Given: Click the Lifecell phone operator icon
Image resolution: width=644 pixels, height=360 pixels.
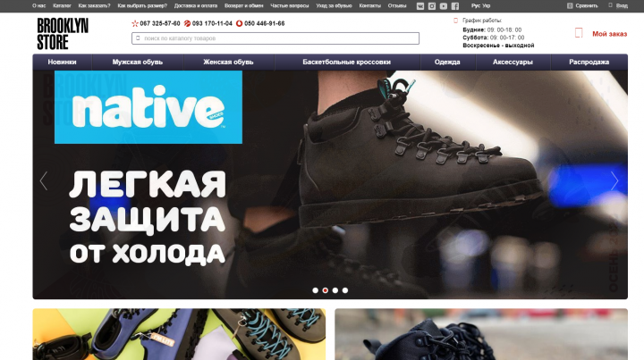Looking at the screenshot, I should [187, 23].
